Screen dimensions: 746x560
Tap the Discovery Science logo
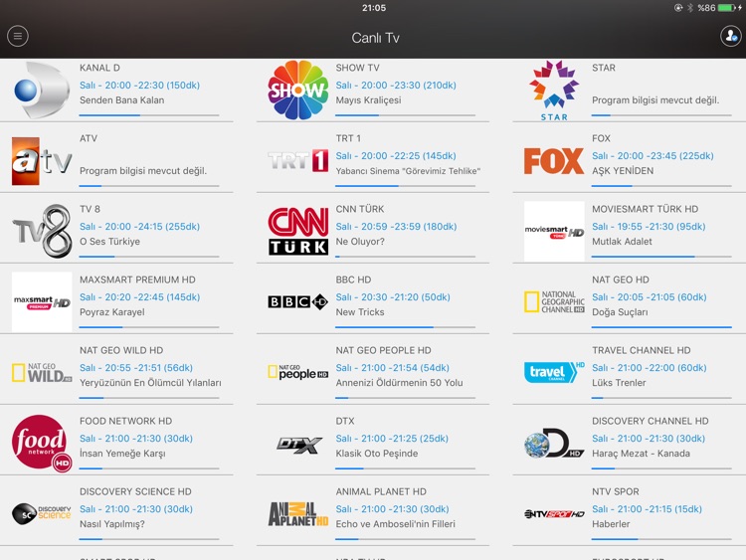coord(42,514)
